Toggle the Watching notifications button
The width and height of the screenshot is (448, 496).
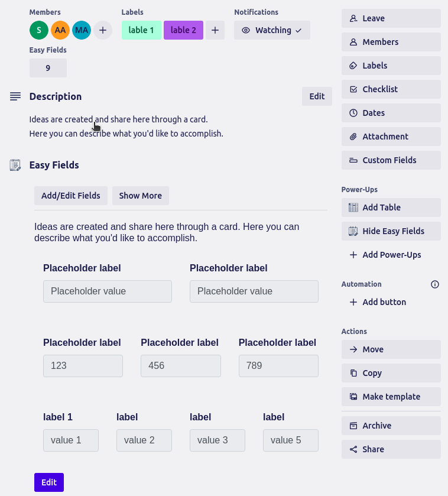272,30
